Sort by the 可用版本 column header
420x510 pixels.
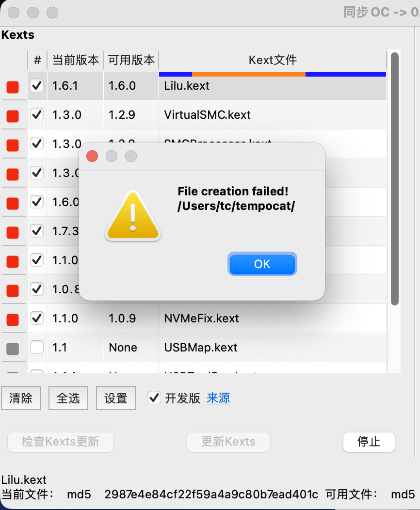point(131,60)
